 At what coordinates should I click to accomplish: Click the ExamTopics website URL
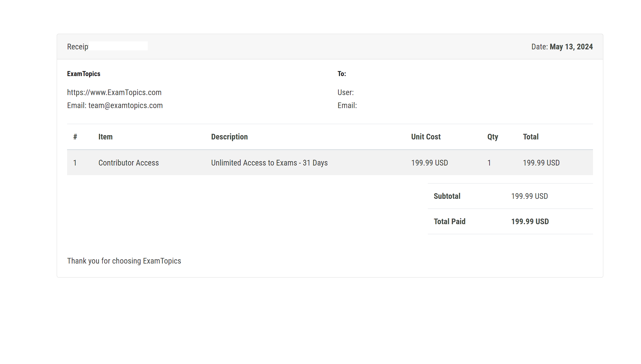tap(114, 92)
